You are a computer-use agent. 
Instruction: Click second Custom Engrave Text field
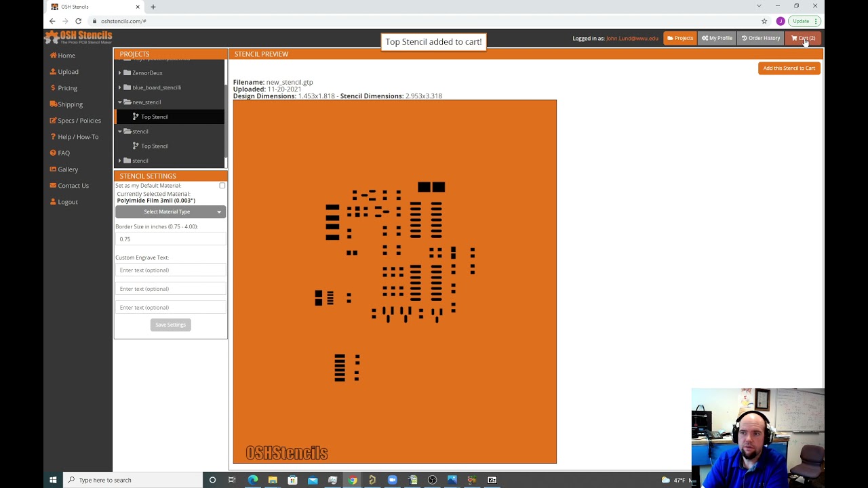pyautogui.click(x=170, y=289)
